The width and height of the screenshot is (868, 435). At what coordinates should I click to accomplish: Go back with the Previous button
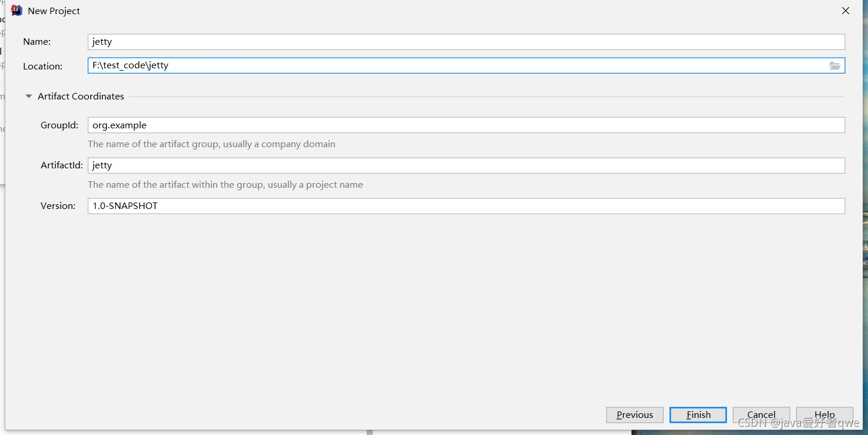634,414
